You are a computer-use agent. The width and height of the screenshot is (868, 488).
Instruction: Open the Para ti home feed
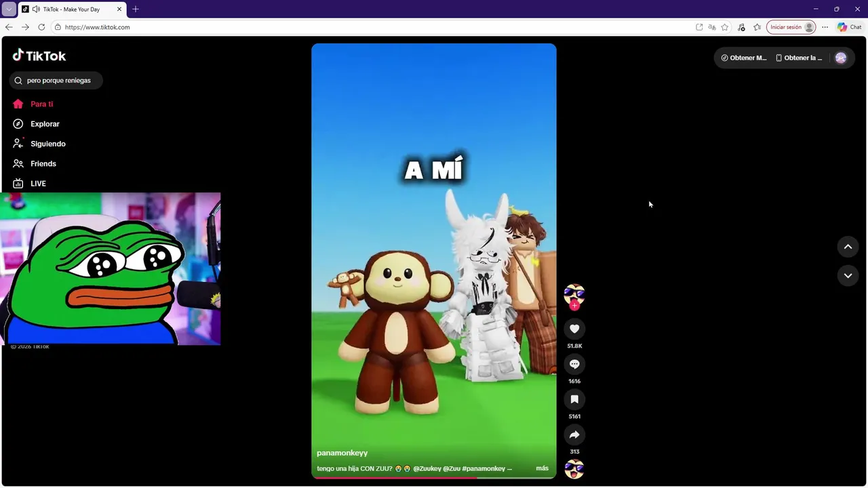(x=33, y=104)
